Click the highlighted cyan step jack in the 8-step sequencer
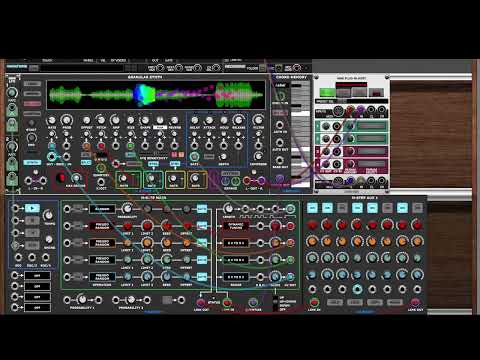The width and height of the screenshot is (480, 360). pos(357,289)
